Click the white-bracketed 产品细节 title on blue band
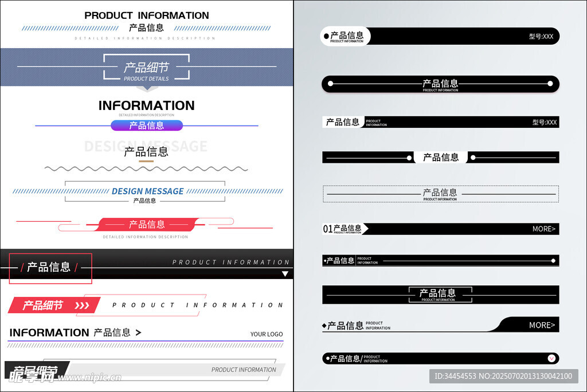This screenshot has width=587, height=392. click(x=147, y=68)
